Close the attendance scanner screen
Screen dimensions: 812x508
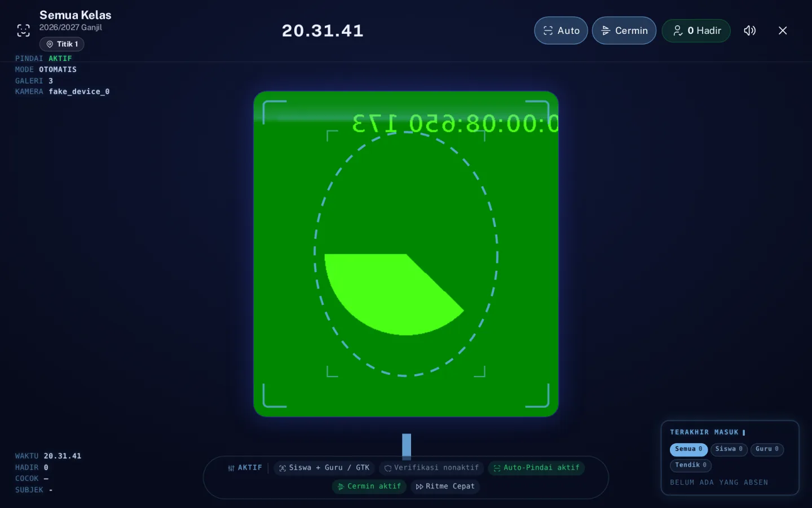(783, 30)
